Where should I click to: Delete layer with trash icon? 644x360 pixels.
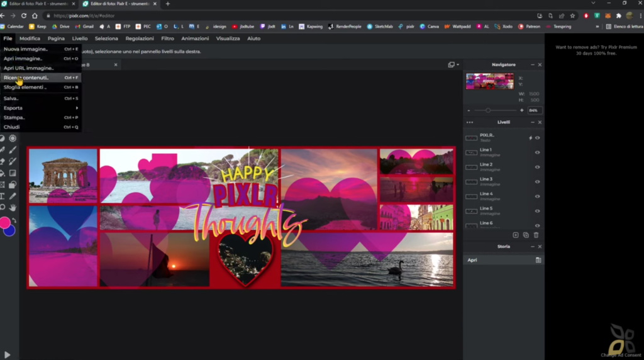coord(536,235)
